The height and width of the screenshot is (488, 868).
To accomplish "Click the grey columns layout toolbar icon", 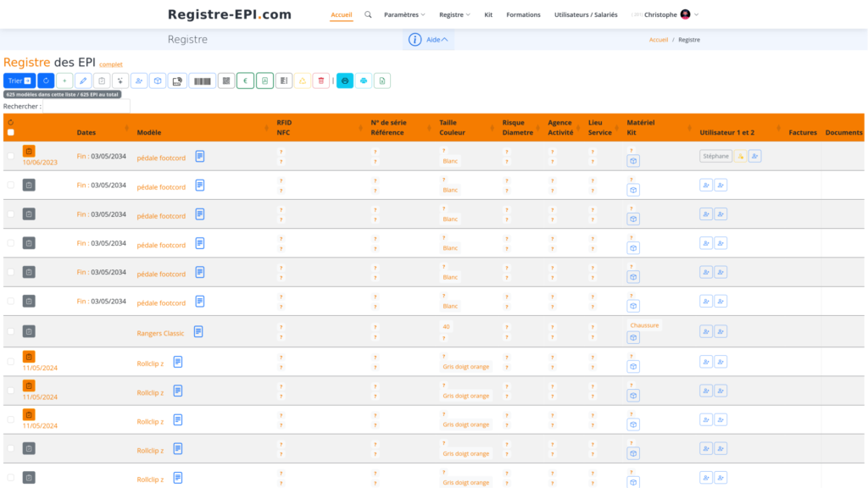I will point(284,80).
